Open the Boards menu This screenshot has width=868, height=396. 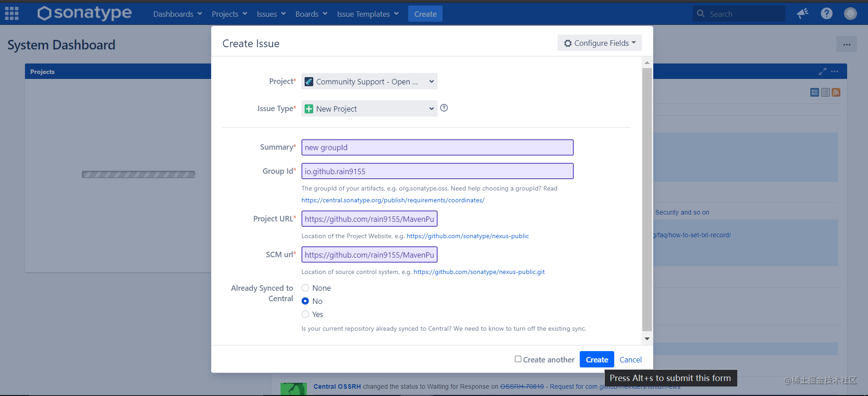click(x=311, y=14)
